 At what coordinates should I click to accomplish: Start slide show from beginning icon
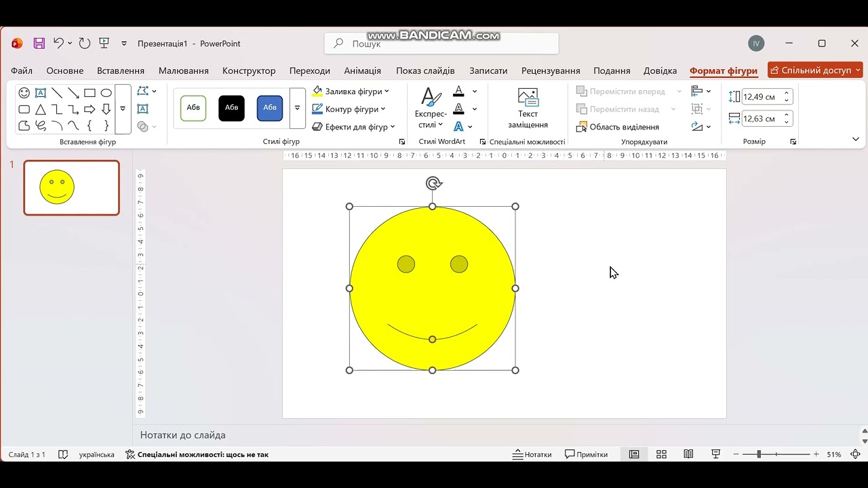point(104,43)
